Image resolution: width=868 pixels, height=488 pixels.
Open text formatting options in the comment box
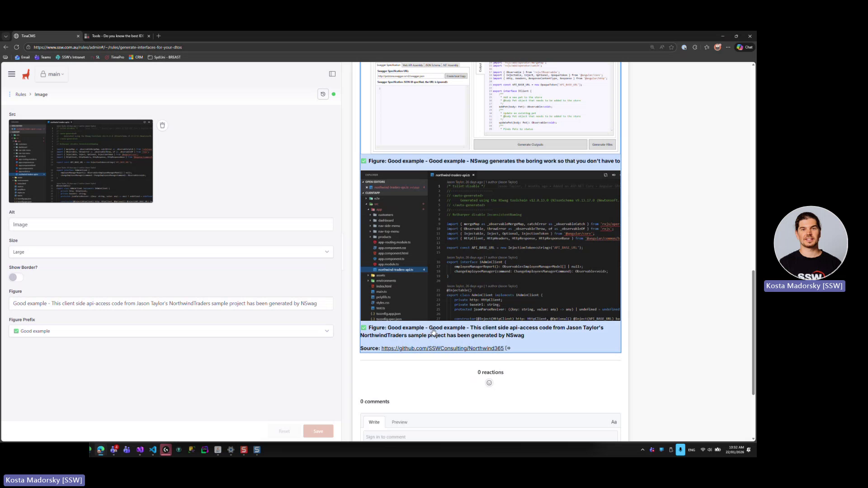pyautogui.click(x=613, y=422)
